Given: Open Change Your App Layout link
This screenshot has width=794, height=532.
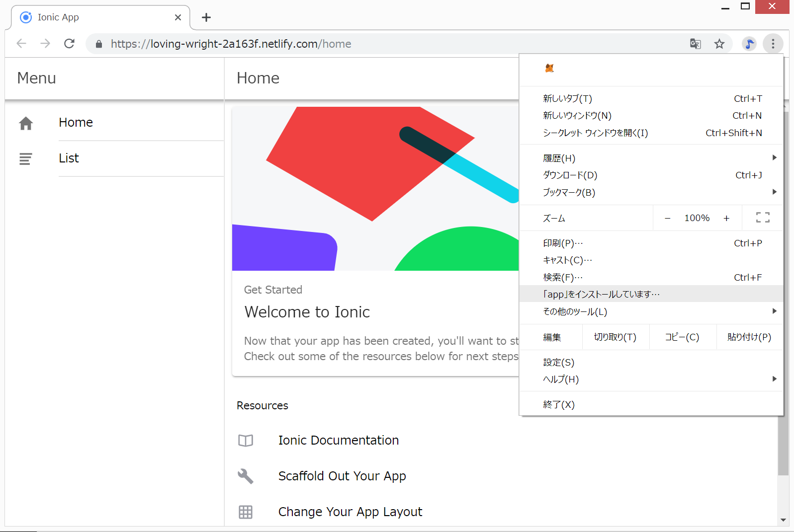Looking at the screenshot, I should [x=350, y=512].
